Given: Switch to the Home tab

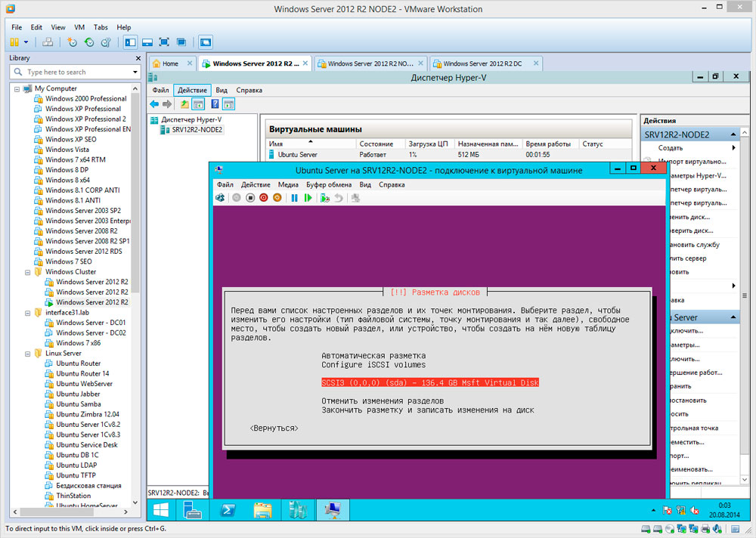Looking at the screenshot, I should pyautogui.click(x=170, y=63).
